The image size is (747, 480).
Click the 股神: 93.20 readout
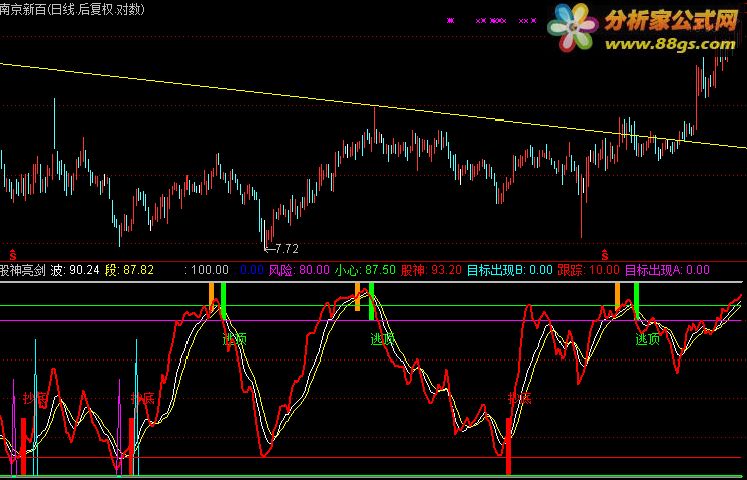click(x=431, y=270)
